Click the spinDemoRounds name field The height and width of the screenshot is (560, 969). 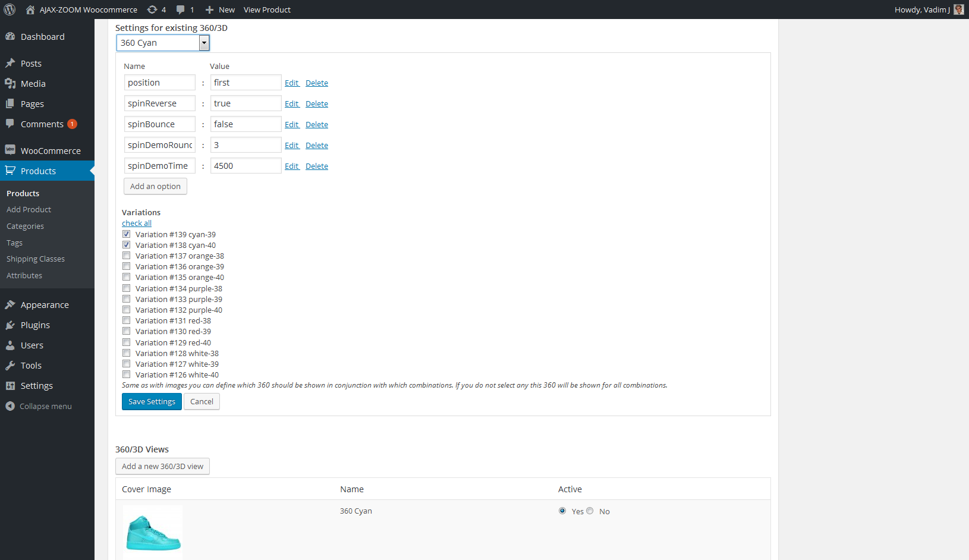(159, 145)
